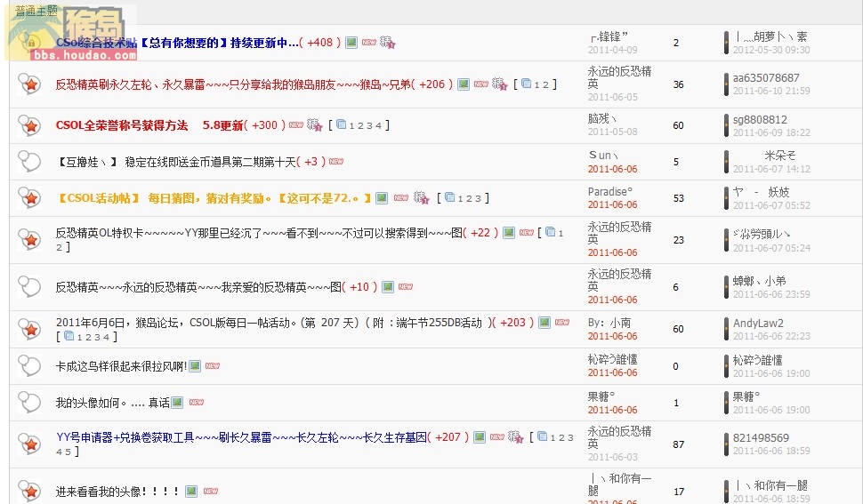The width and height of the screenshot is (863, 504).
Task: Open thread 我的头像如何 真话
Action: click(x=112, y=403)
